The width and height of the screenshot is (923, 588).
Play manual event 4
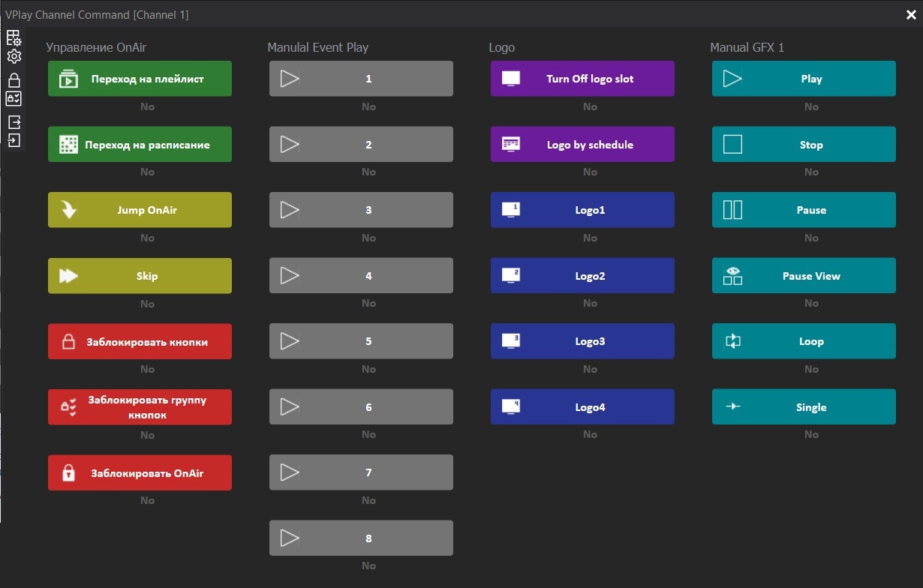coord(361,276)
